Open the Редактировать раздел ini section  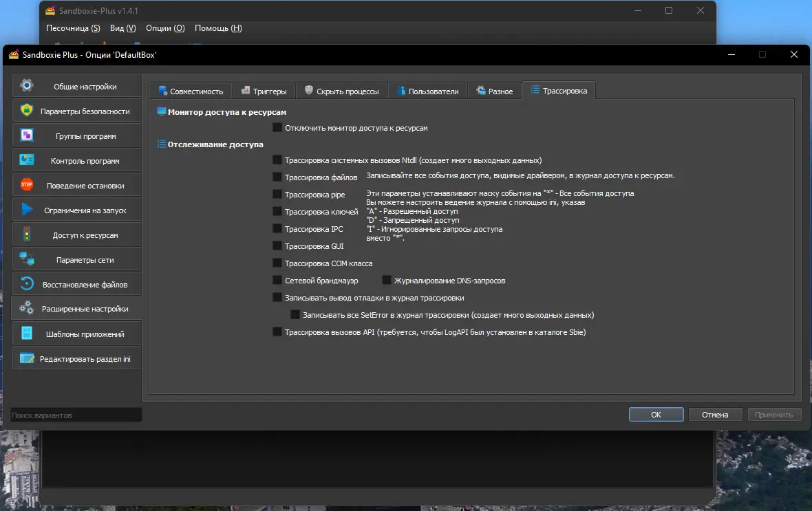(77, 358)
